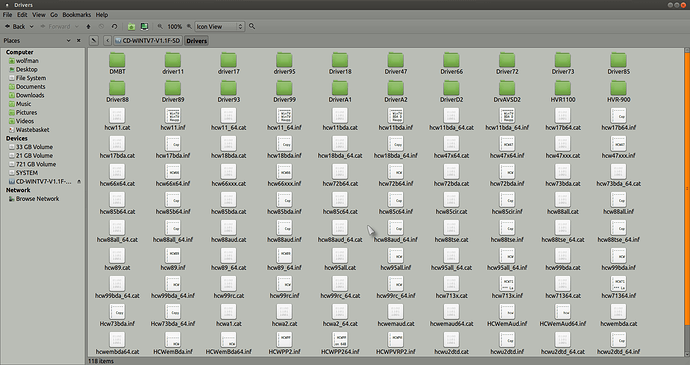Open the View menu
The width and height of the screenshot is (690, 365).
(39, 15)
